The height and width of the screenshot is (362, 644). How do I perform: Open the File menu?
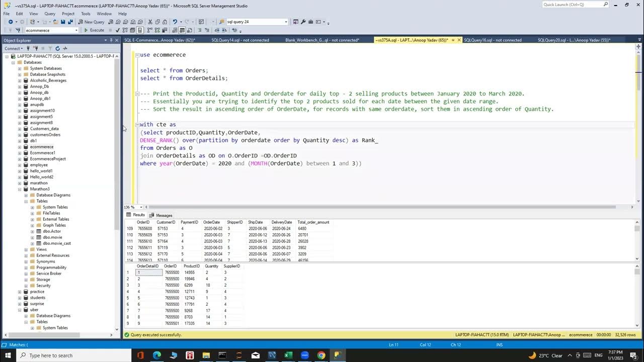7,14
